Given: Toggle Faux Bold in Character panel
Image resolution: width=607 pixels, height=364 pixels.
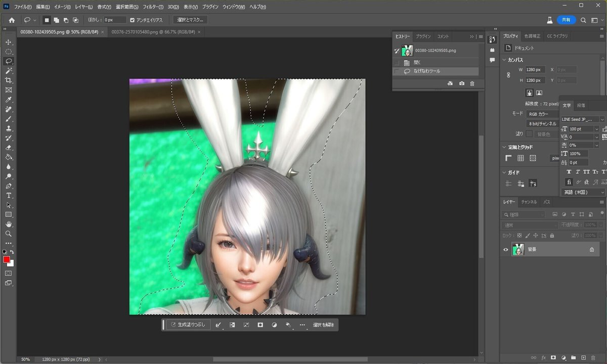Looking at the screenshot, I should [569, 172].
